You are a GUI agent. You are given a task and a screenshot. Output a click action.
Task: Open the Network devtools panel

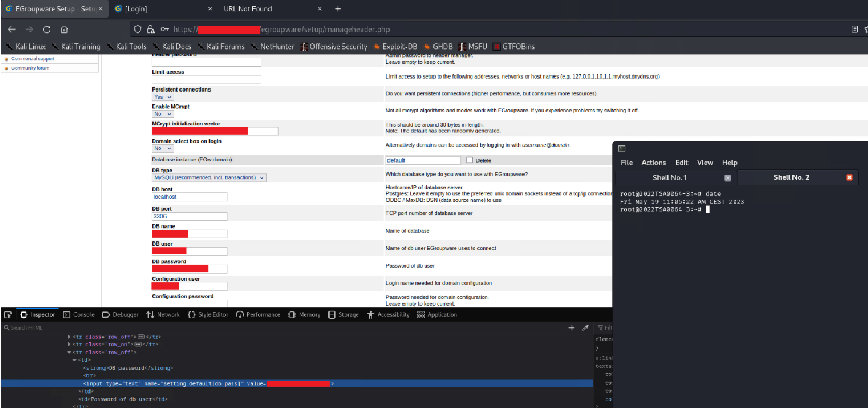(163, 314)
